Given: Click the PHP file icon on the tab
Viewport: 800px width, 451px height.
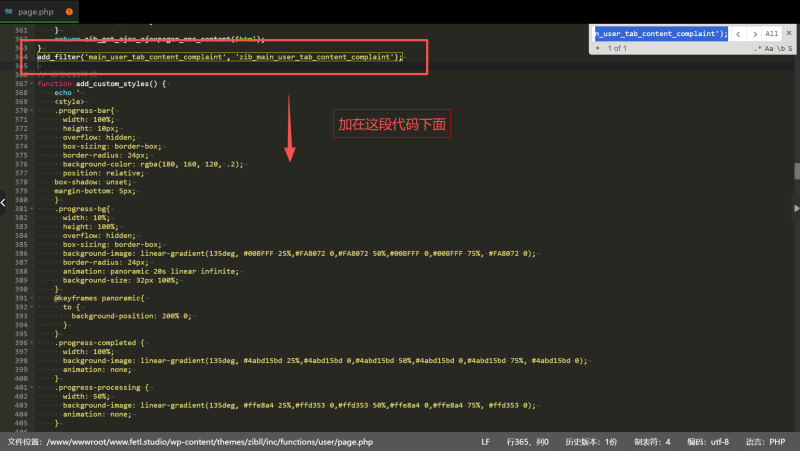Looking at the screenshot, I should click(9, 10).
